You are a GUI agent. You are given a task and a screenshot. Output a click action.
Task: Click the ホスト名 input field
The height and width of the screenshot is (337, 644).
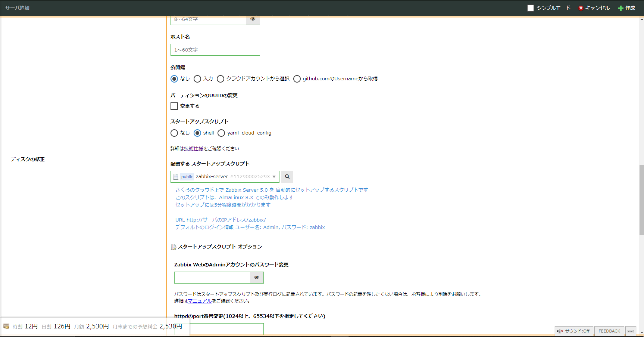(x=215, y=50)
